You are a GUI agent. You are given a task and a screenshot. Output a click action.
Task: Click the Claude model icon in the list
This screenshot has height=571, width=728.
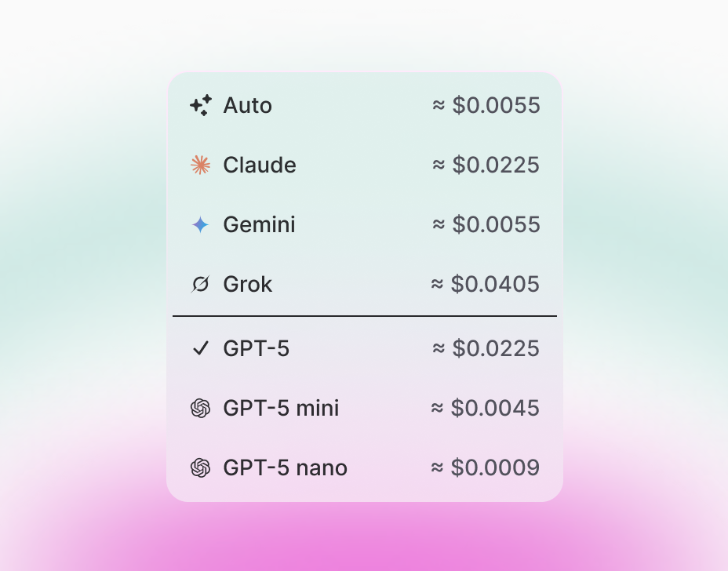point(202,165)
